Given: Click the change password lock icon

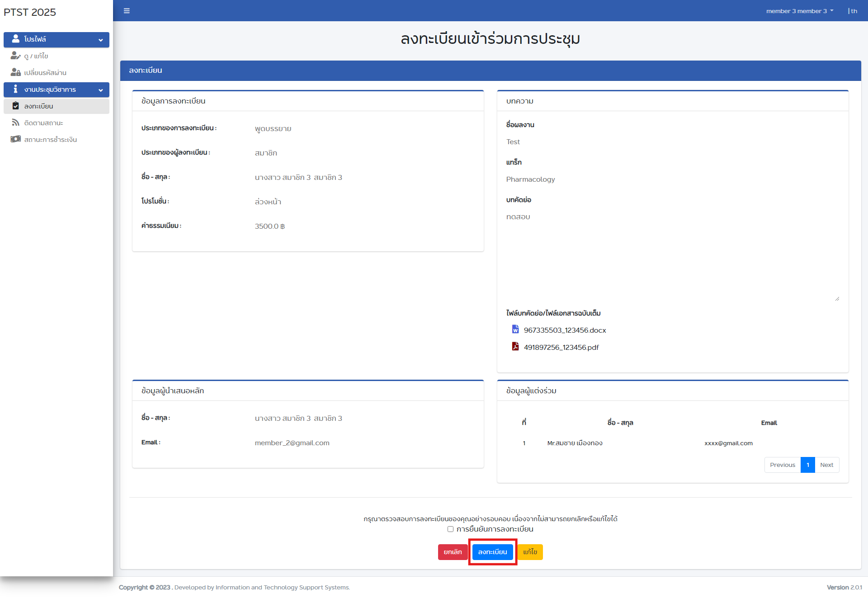Looking at the screenshot, I should click(15, 72).
